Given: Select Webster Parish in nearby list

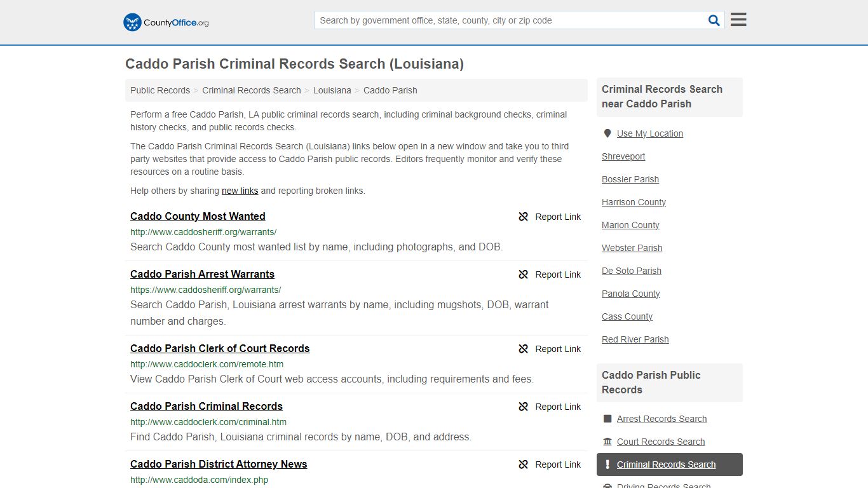Looking at the screenshot, I should pos(632,248).
